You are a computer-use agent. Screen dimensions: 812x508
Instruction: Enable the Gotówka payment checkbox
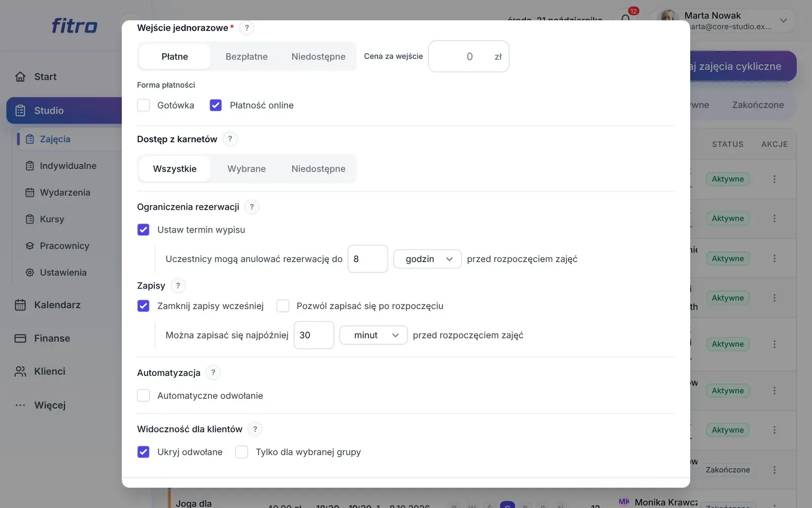(x=144, y=105)
